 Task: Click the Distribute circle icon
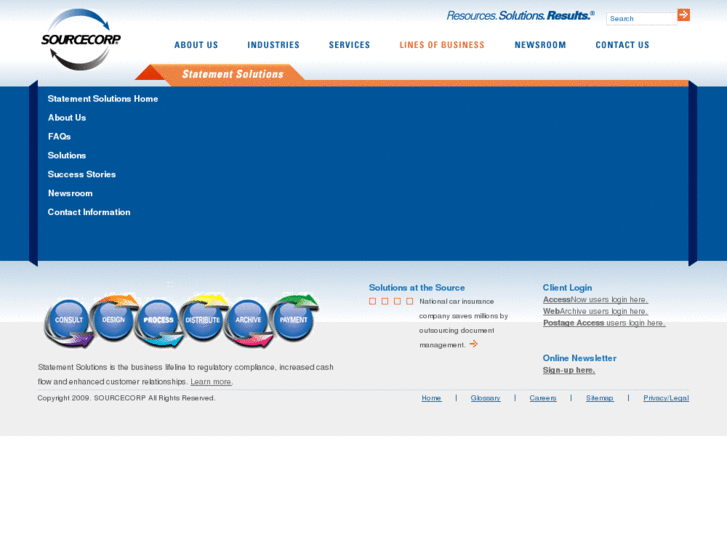203,320
